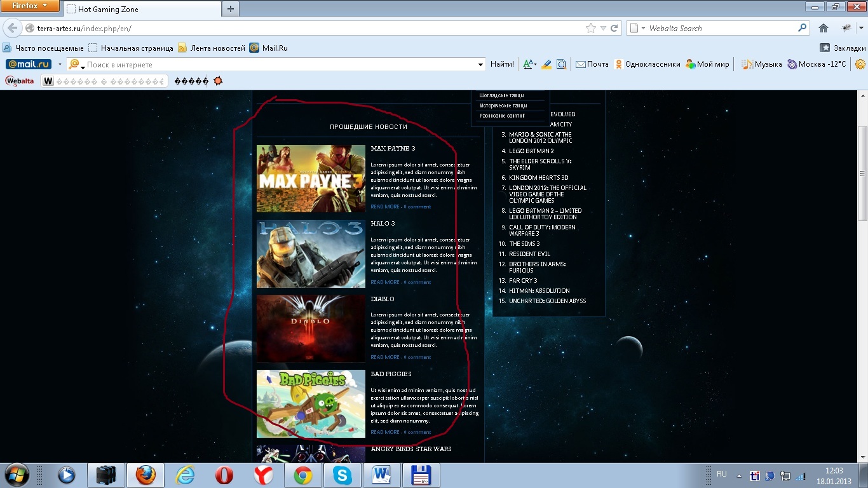Image resolution: width=868 pixels, height=488 pixels.
Task: Expand mail.ru search suggestions dropdown
Action: tap(481, 64)
